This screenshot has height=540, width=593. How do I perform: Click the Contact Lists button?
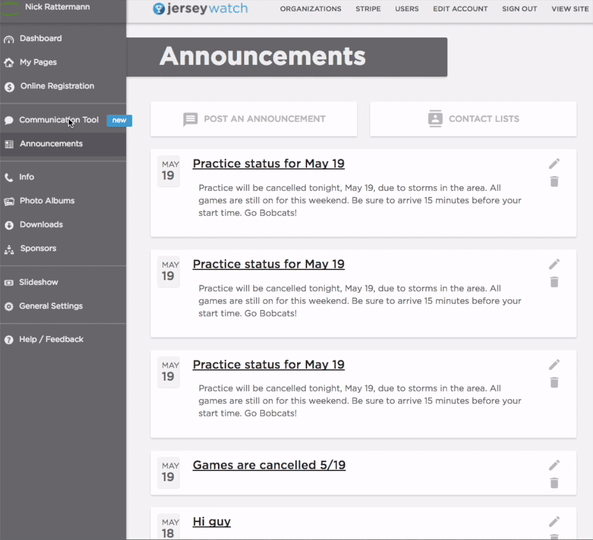(x=473, y=119)
